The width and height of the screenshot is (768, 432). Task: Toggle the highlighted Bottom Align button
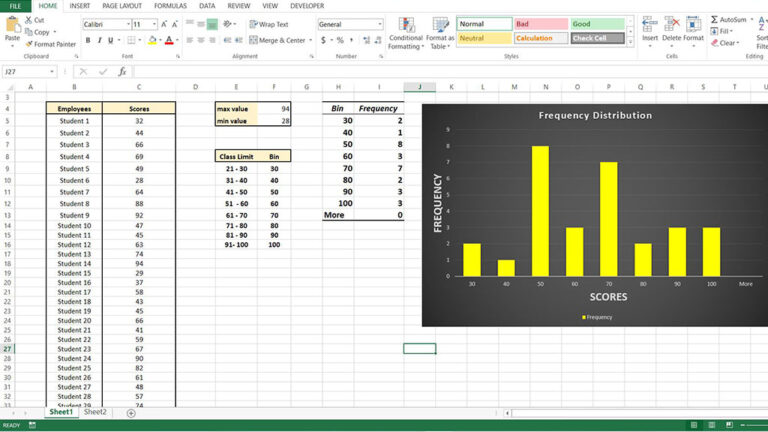pos(212,24)
